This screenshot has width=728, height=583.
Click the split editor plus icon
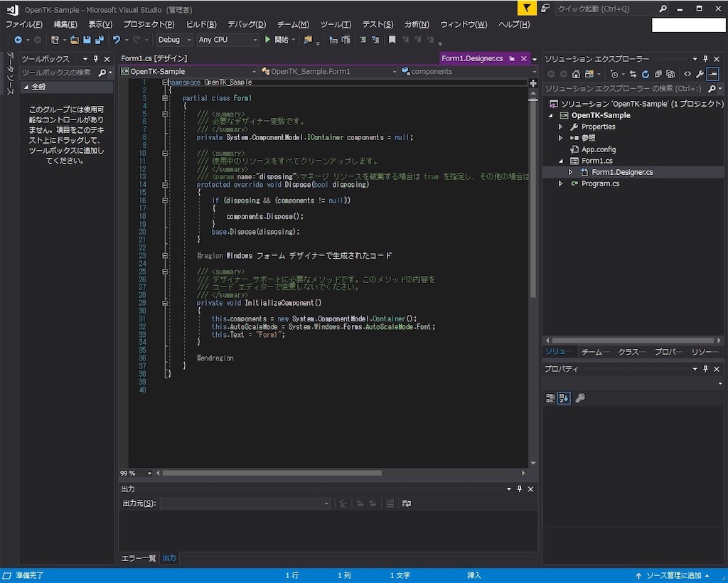[533, 83]
